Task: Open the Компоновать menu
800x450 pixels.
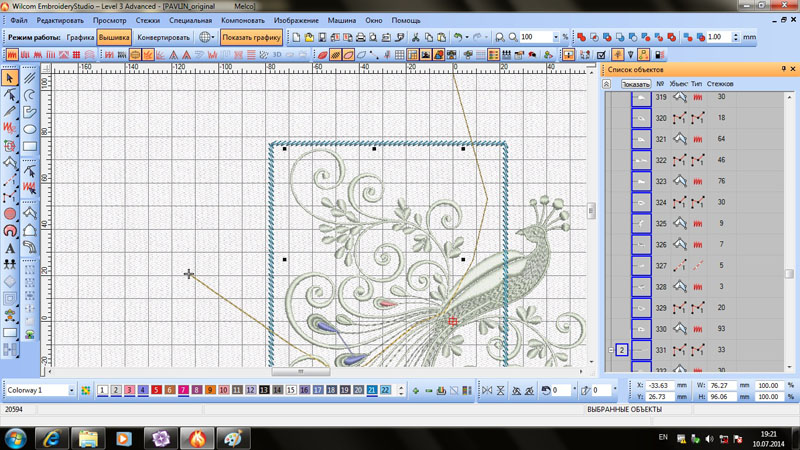Action: 242,20
